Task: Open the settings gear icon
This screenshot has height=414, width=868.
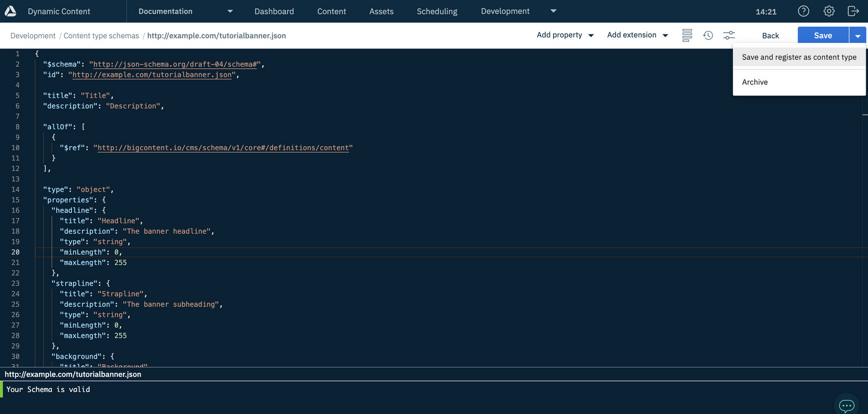Action: [x=829, y=11]
